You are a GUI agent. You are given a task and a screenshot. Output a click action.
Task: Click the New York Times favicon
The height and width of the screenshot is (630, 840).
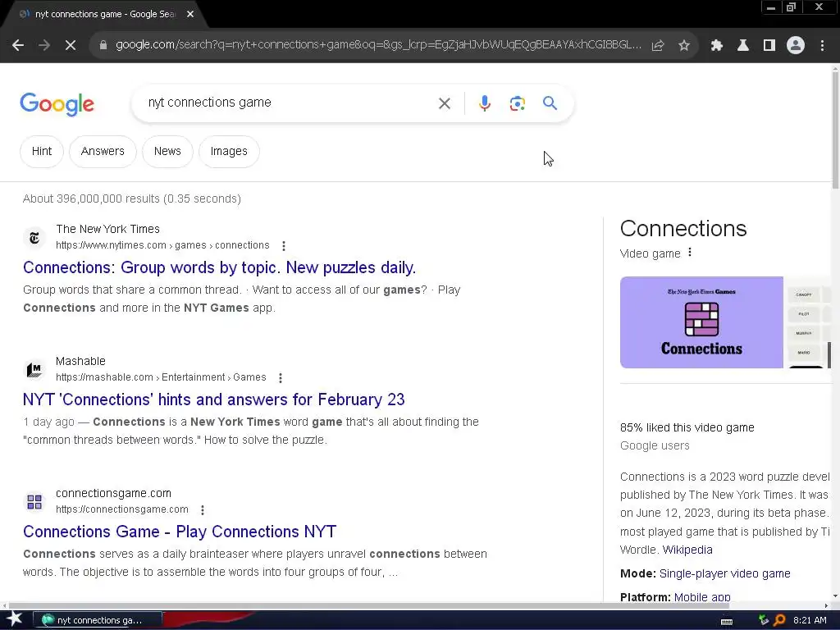click(x=34, y=237)
